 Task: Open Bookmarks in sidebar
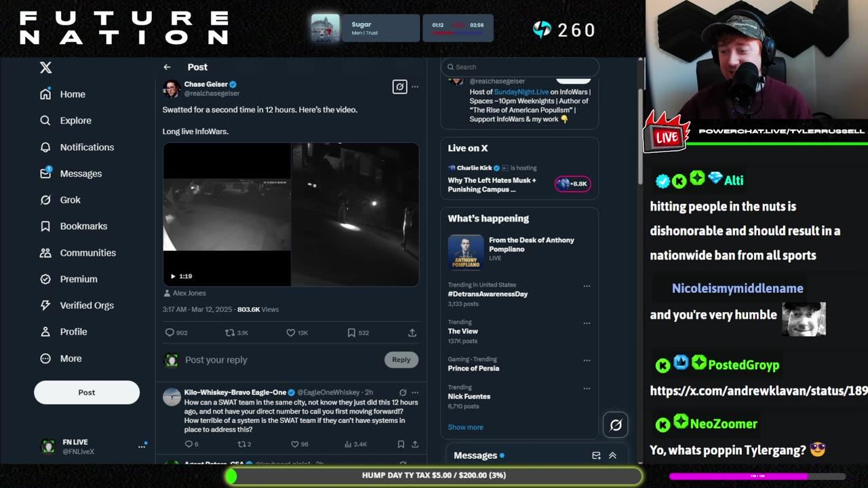pos(73,226)
